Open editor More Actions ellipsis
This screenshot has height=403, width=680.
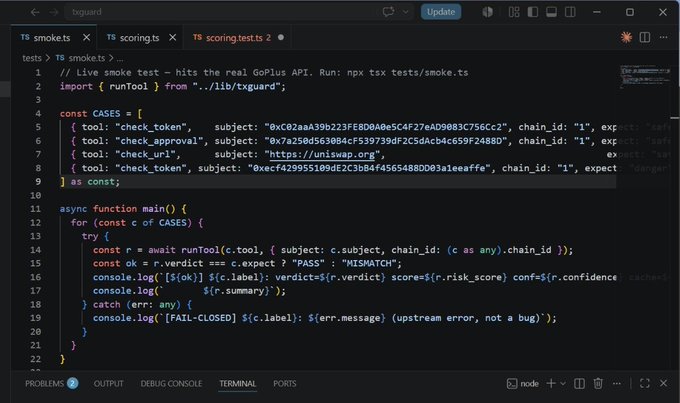664,37
